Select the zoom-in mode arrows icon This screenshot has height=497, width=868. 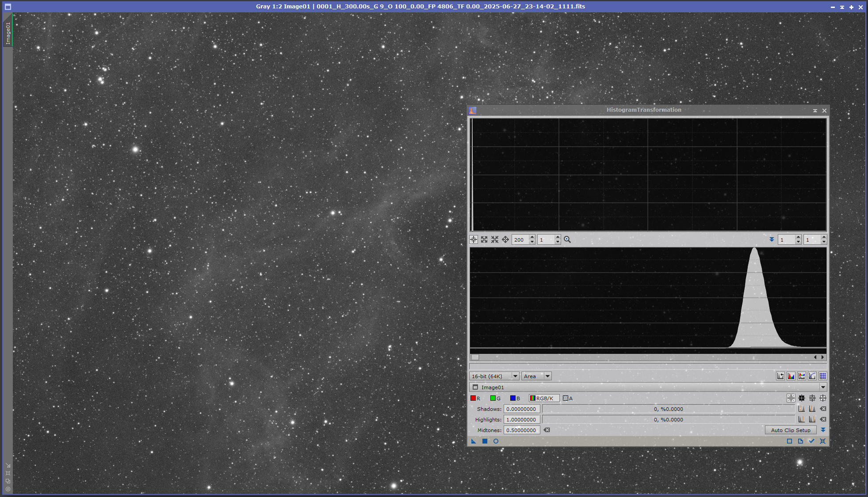point(484,239)
